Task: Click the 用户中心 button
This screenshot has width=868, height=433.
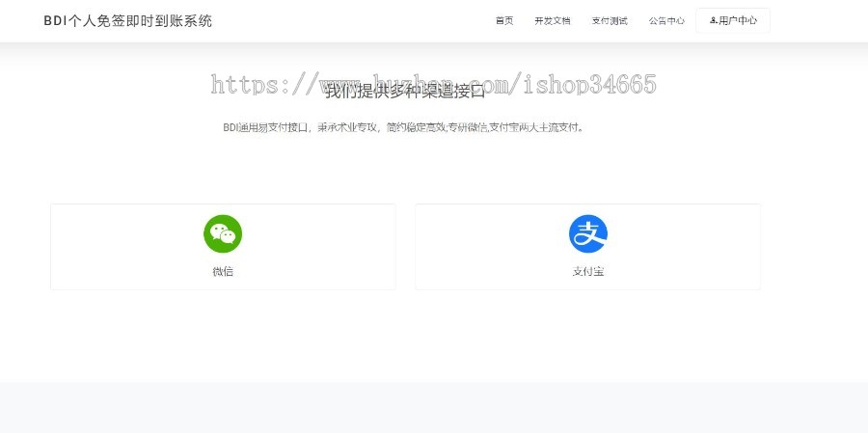Action: pyautogui.click(x=733, y=20)
